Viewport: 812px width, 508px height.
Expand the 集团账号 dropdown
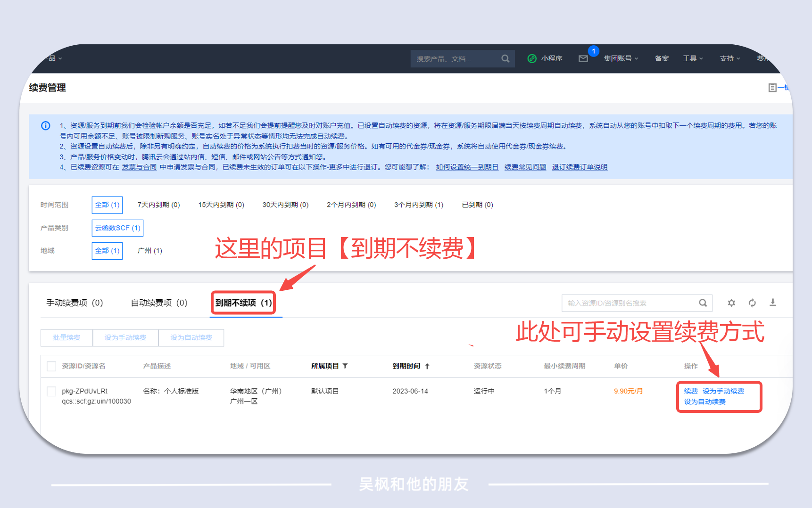(x=621, y=58)
